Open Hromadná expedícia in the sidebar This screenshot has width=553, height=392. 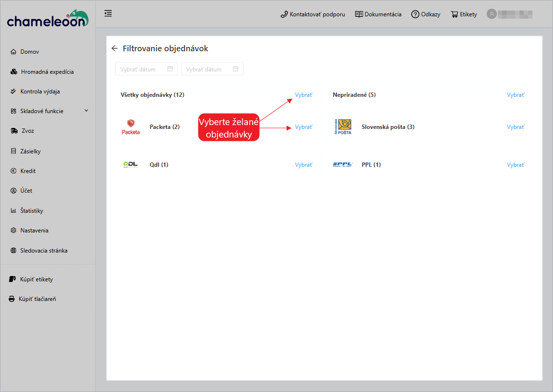[47, 72]
